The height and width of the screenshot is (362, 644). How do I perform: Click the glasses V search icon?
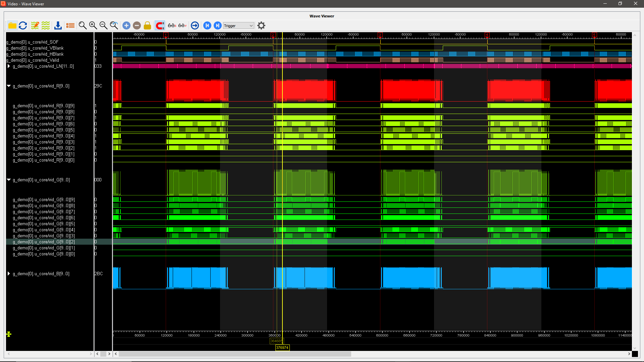(x=182, y=25)
